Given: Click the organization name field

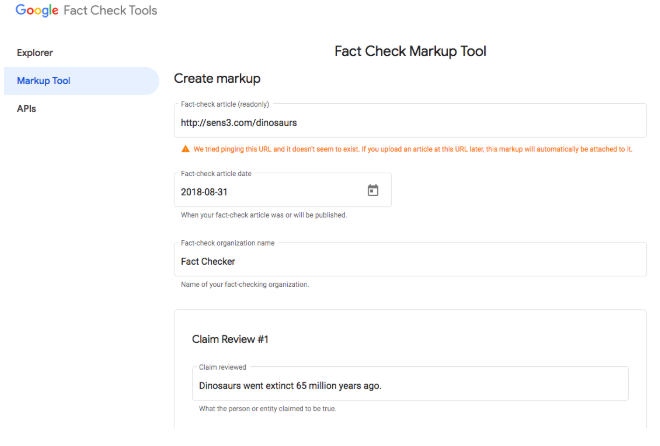Looking at the screenshot, I should pos(410,261).
